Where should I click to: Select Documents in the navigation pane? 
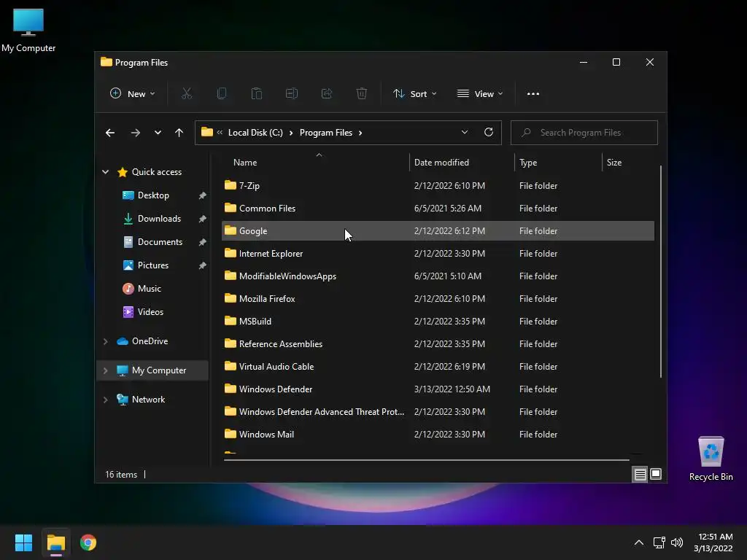click(x=152, y=242)
